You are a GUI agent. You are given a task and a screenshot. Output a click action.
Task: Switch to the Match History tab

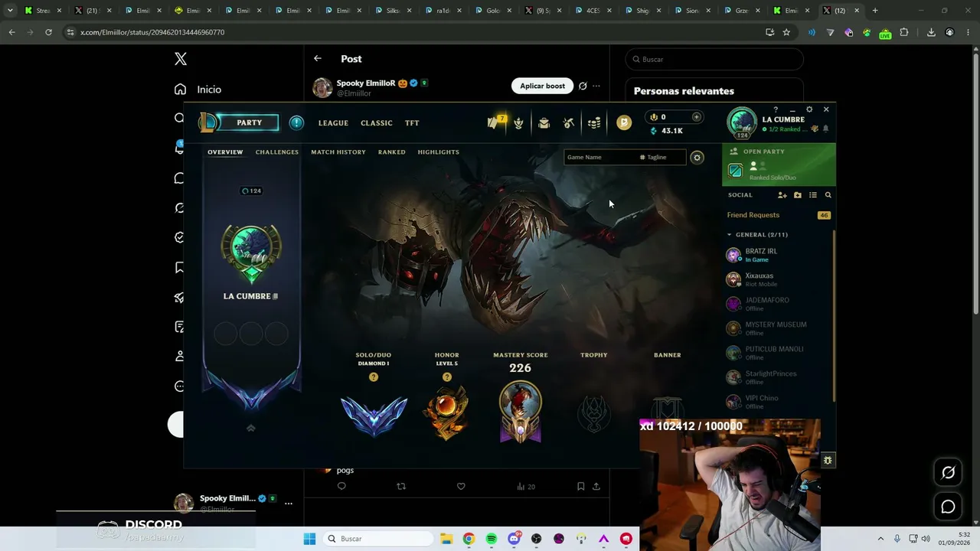338,152
